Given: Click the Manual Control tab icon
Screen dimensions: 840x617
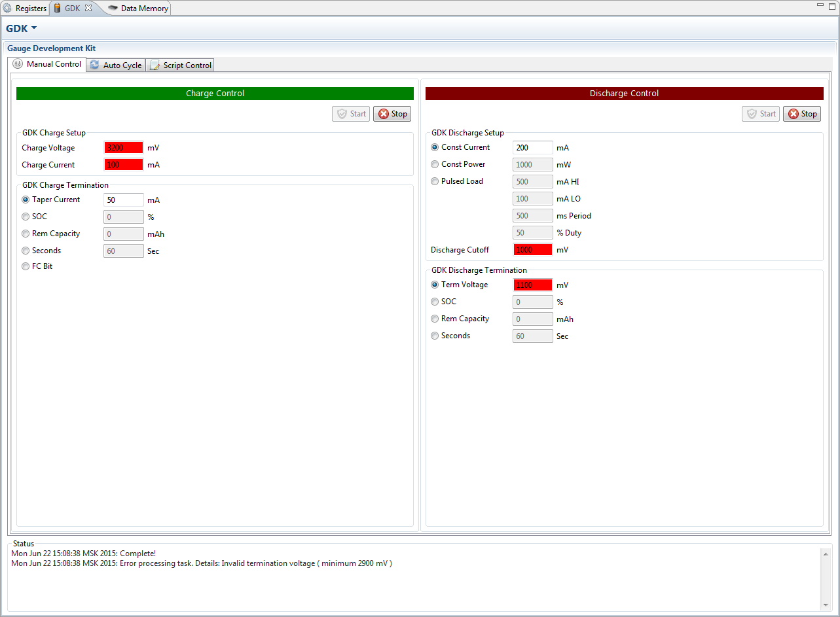Looking at the screenshot, I should pyautogui.click(x=18, y=64).
